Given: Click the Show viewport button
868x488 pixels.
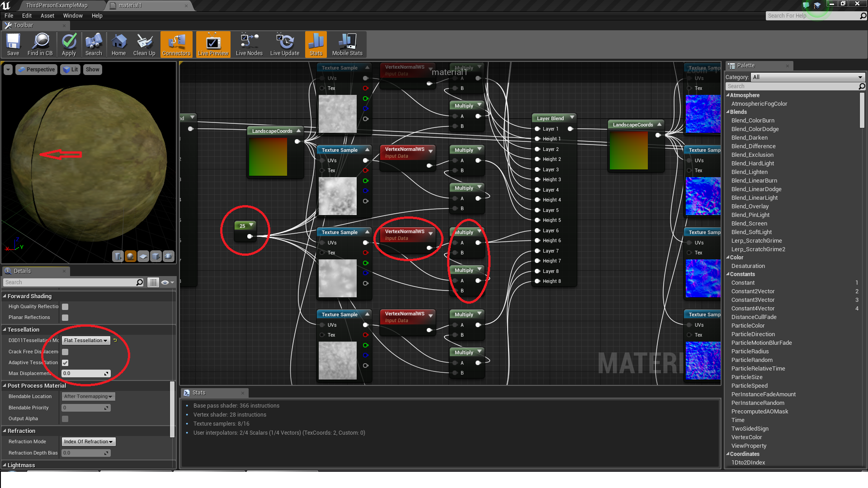Looking at the screenshot, I should pyautogui.click(x=92, y=70).
